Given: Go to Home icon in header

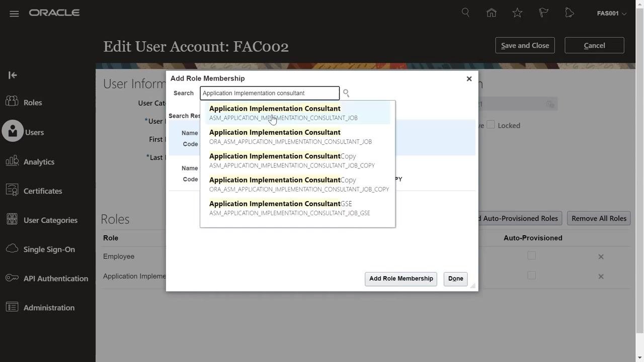Looking at the screenshot, I should (x=492, y=13).
